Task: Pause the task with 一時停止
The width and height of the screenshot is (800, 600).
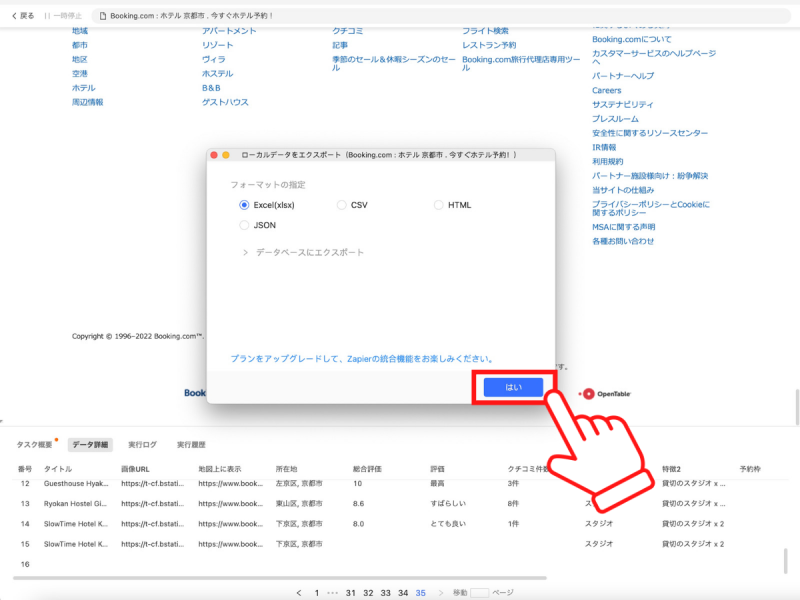Action: (x=63, y=16)
